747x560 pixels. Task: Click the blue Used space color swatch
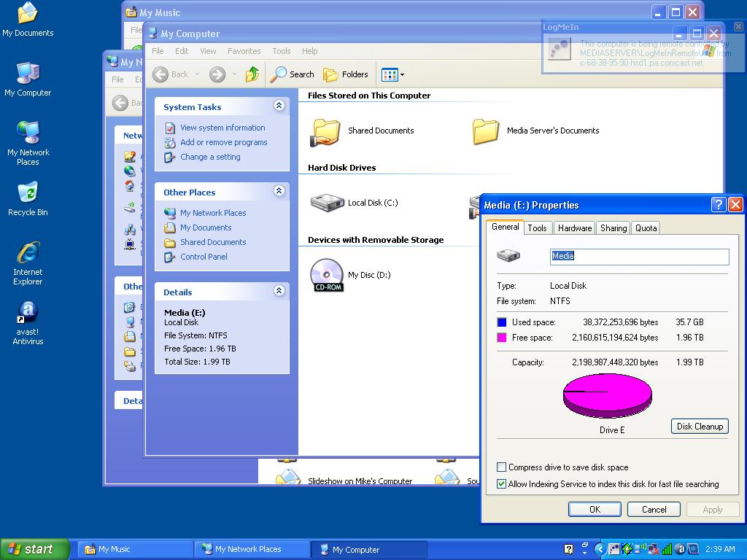[502, 322]
